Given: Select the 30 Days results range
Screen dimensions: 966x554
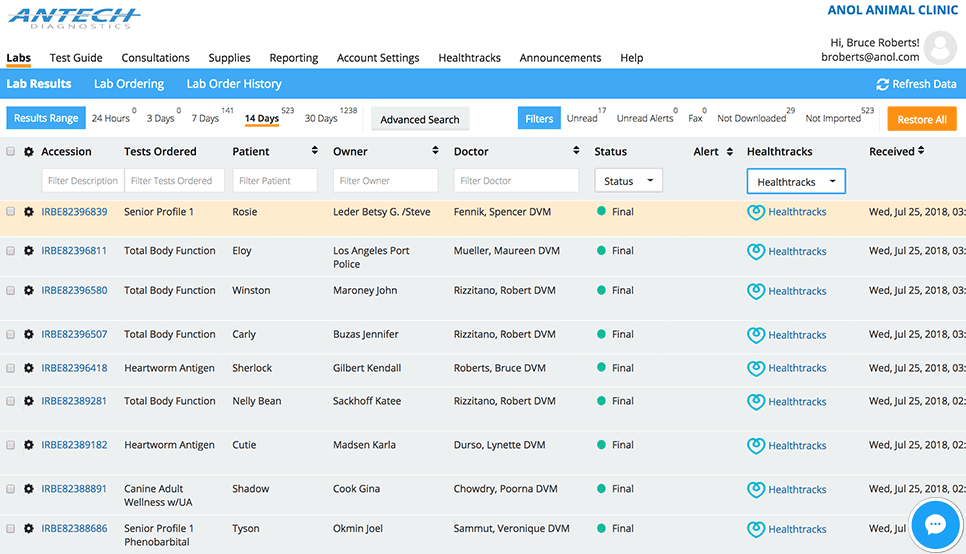Looking at the screenshot, I should [321, 119].
